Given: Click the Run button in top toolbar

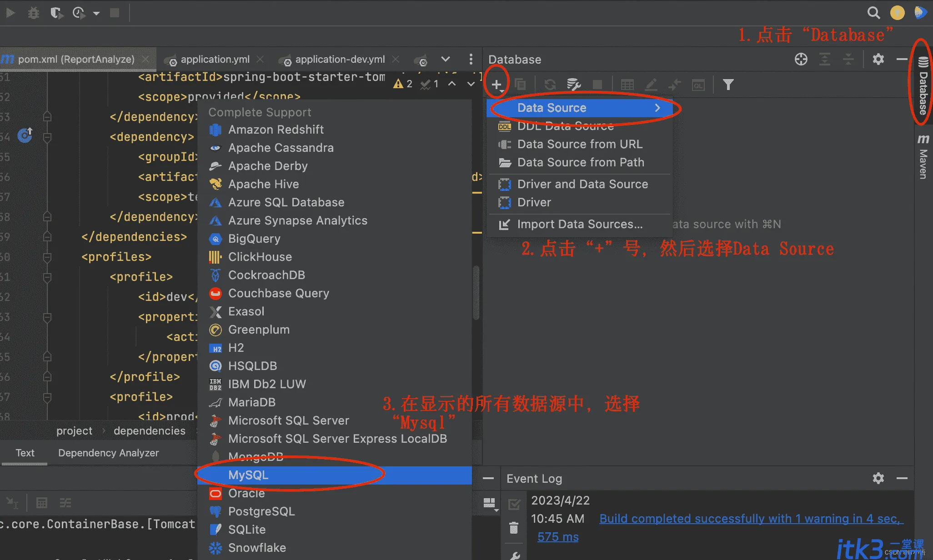Looking at the screenshot, I should pyautogui.click(x=10, y=13).
